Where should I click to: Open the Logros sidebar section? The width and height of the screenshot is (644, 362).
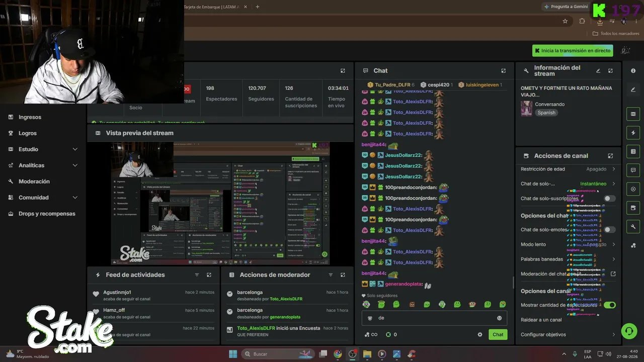click(x=27, y=133)
